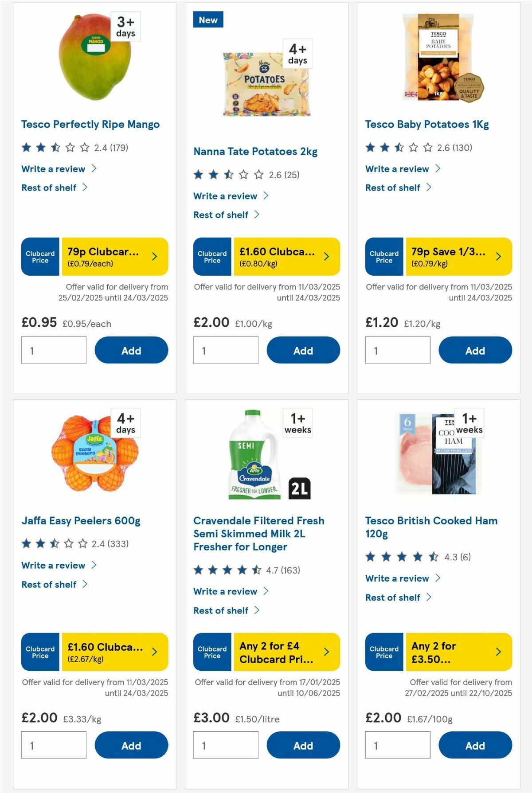Screen dimensions: 532x793
Task: Click the New badge on Nanna Tate Potatoes
Action: coord(208,20)
